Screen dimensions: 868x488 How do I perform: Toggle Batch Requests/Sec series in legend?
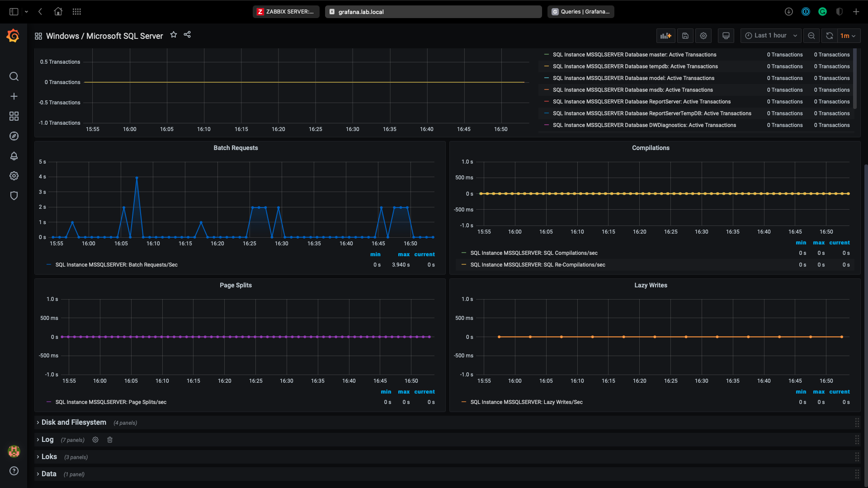pos(116,265)
